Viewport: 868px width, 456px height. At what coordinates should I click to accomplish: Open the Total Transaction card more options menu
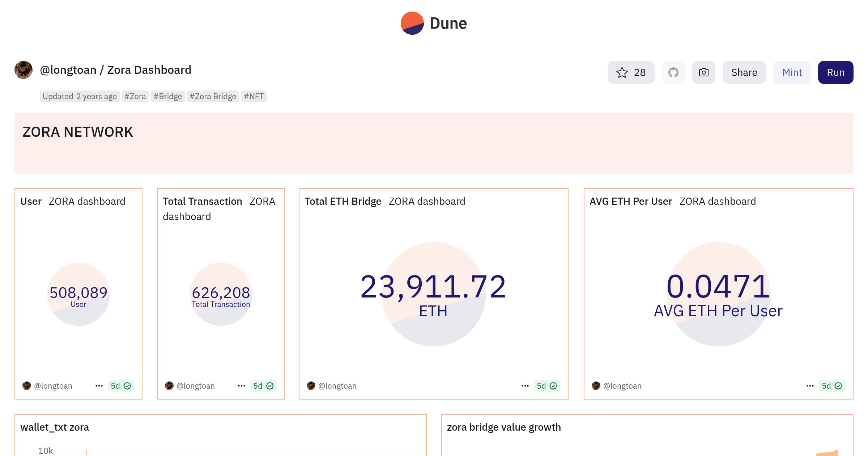(241, 386)
